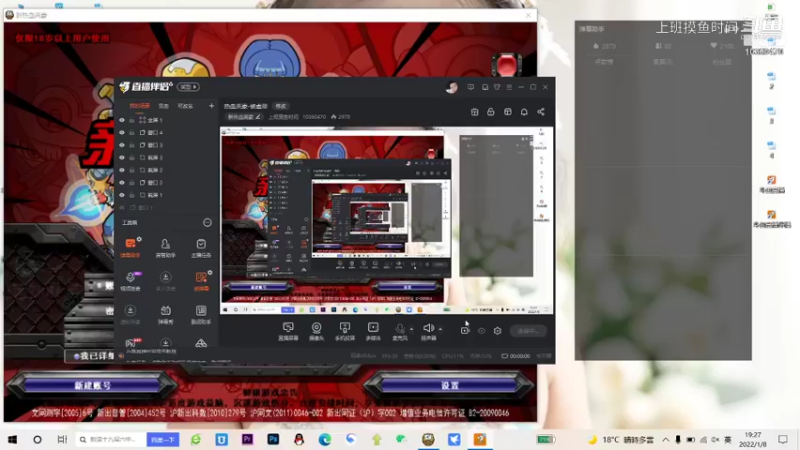The width and height of the screenshot is (800, 450).
Task: Click the first icon left of header lock
Action: coord(474,112)
